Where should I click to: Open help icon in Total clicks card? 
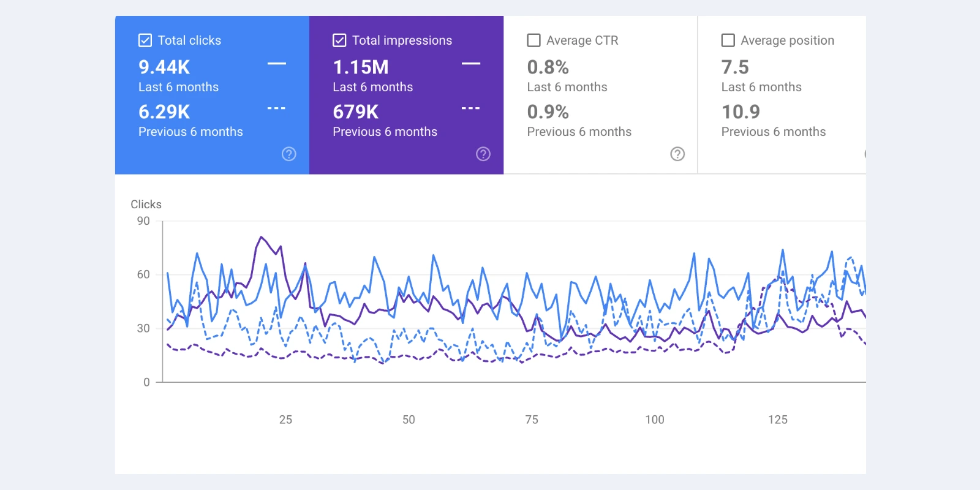(289, 154)
